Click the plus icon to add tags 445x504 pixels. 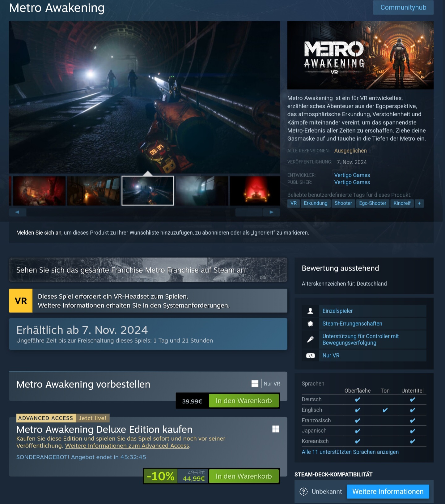point(419,203)
